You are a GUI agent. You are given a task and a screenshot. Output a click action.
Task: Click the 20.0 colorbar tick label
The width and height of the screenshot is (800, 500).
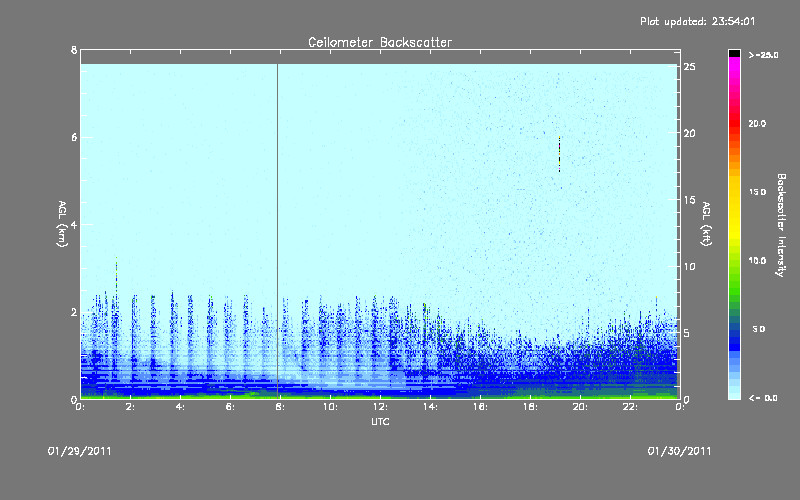tap(757, 123)
